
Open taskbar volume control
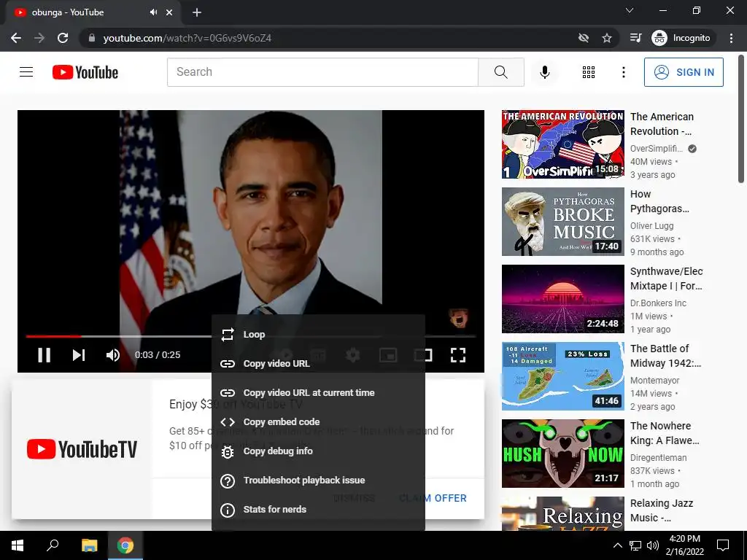[x=653, y=545]
